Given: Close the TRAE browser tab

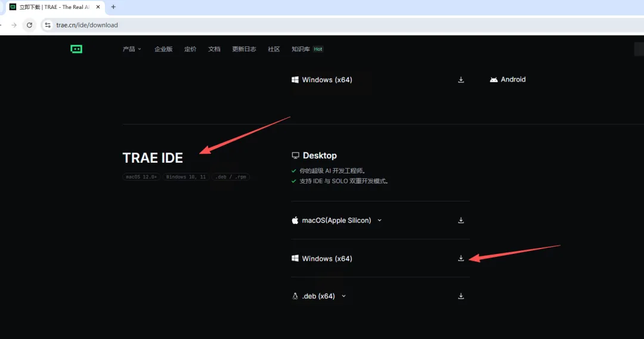Looking at the screenshot, I should (x=98, y=7).
